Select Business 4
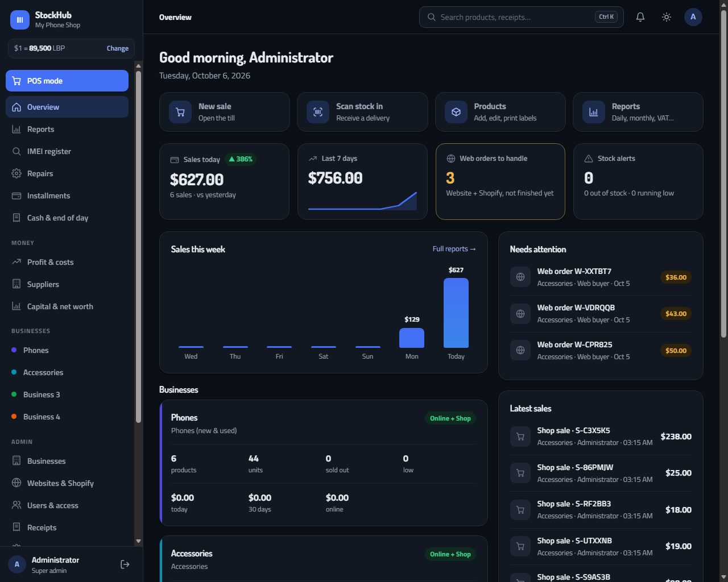This screenshot has height=582, width=728. [x=67, y=417]
